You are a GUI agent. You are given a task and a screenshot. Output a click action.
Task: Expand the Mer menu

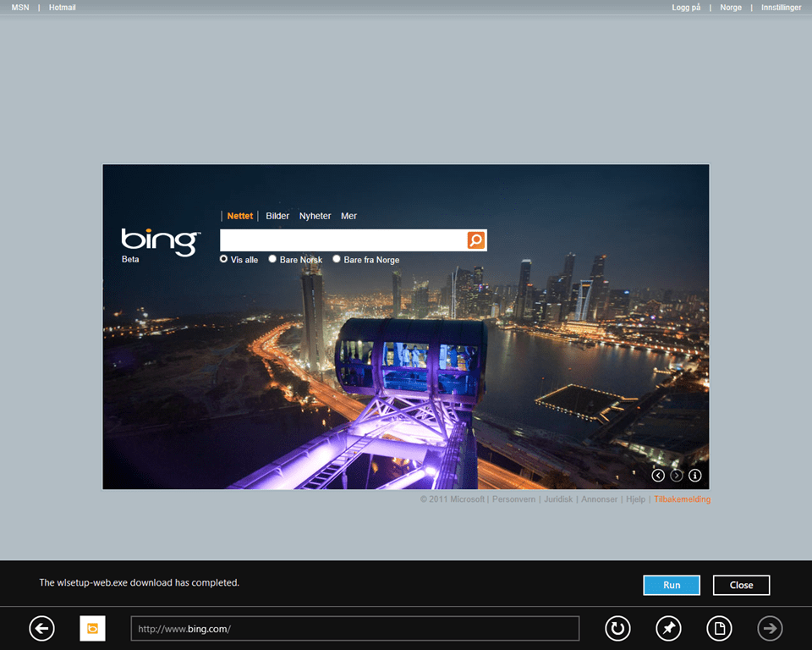pos(348,216)
